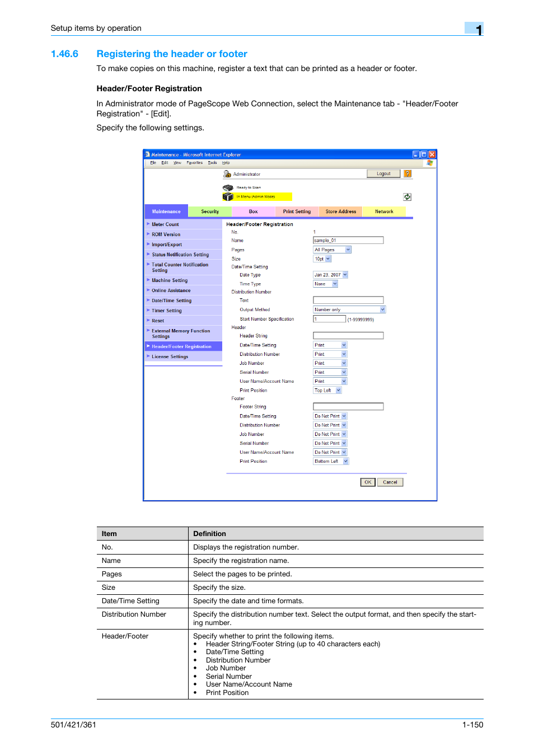The image size is (534, 756).
Task: Open the Output Method dropdown showing Number only
Action: tap(350, 309)
